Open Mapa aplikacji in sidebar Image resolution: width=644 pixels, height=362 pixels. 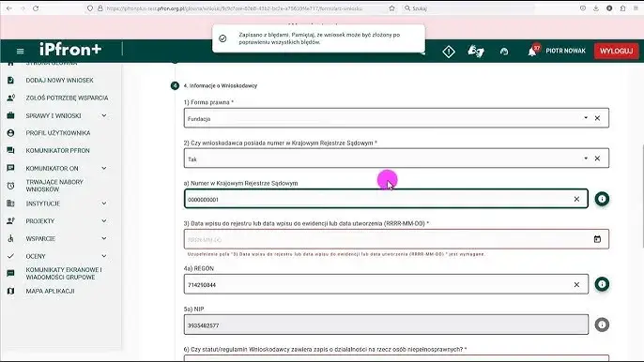point(50,291)
